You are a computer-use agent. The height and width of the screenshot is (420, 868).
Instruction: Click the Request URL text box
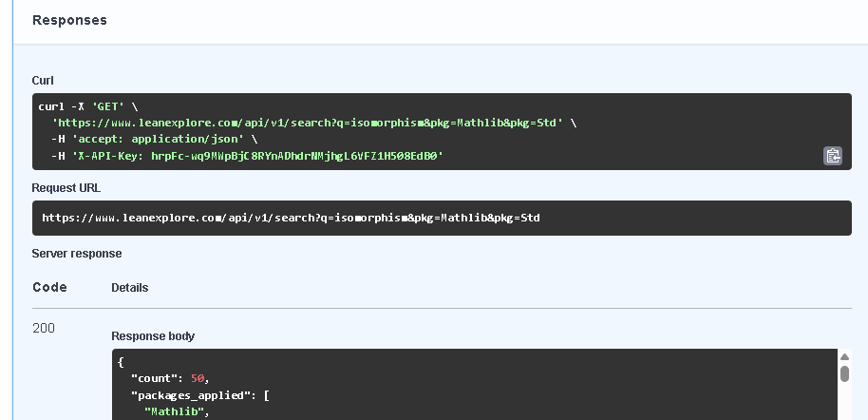442,218
